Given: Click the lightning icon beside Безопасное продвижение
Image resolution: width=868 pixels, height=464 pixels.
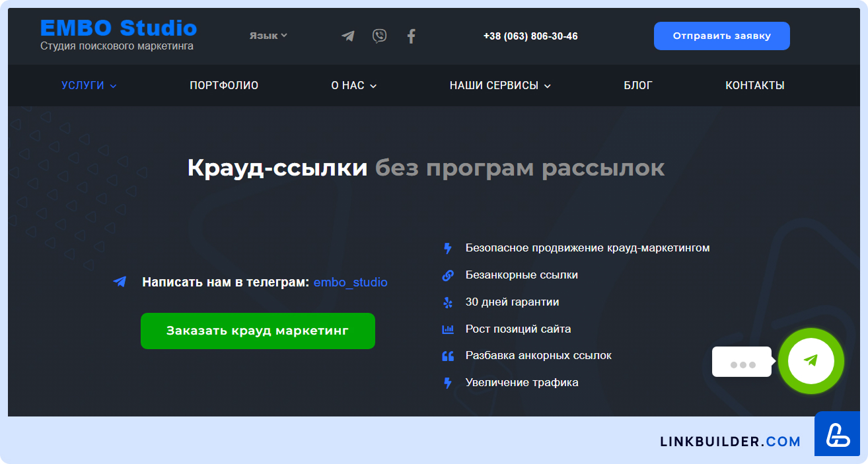Looking at the screenshot, I should pos(448,248).
